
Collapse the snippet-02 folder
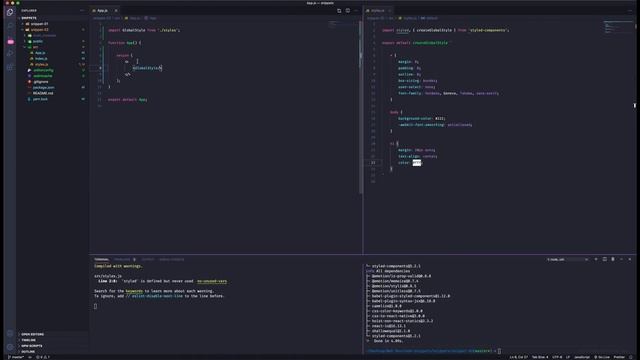tap(37, 29)
